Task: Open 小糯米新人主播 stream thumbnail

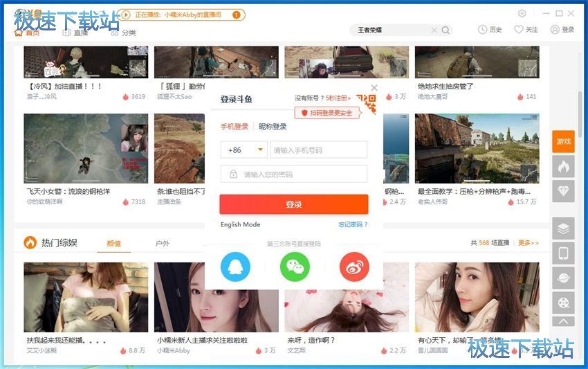Action: coord(217,297)
